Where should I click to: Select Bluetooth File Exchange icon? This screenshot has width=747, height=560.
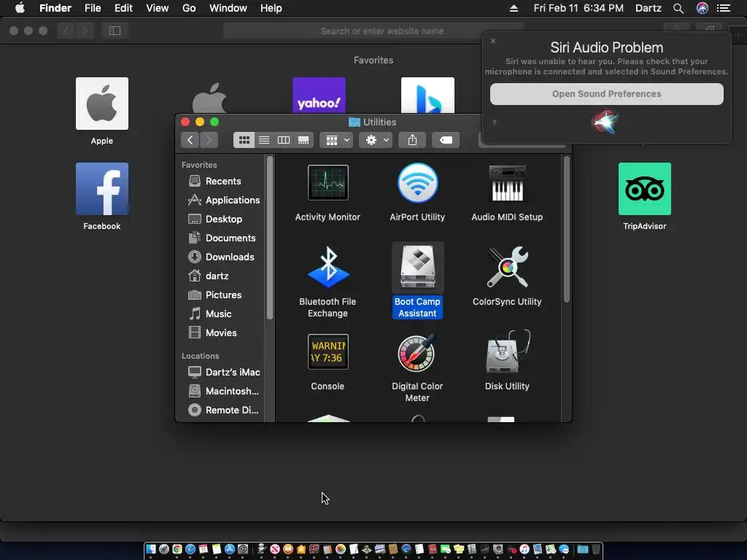pos(328,267)
